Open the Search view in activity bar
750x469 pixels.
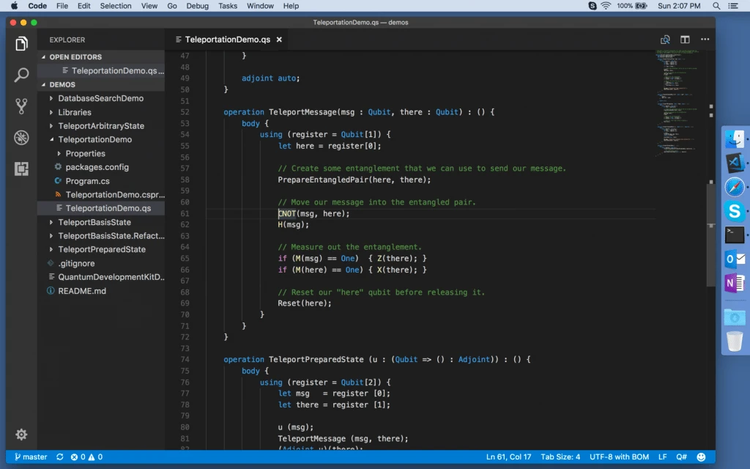point(21,75)
